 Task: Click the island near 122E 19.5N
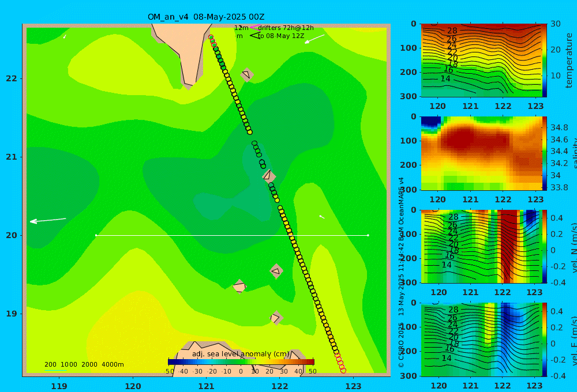(276, 272)
